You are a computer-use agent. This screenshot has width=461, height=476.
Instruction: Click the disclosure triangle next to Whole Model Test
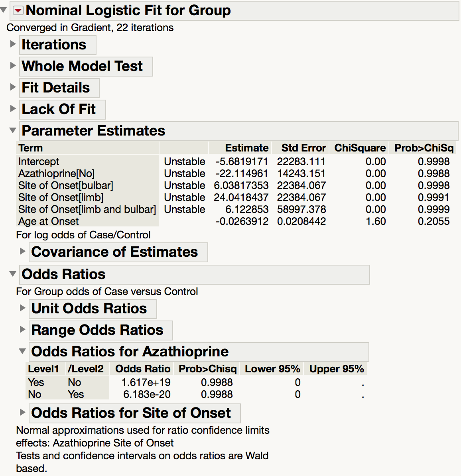pos(12,65)
